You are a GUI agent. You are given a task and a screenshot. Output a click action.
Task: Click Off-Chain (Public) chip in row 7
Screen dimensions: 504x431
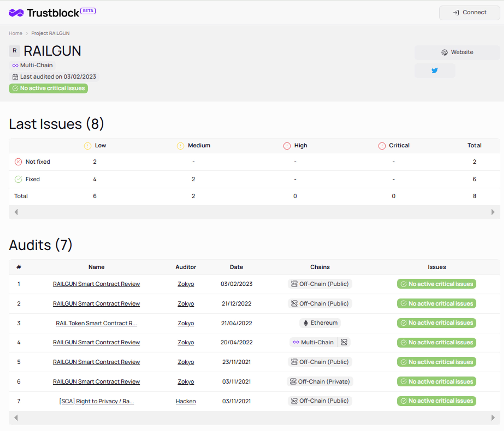point(320,401)
